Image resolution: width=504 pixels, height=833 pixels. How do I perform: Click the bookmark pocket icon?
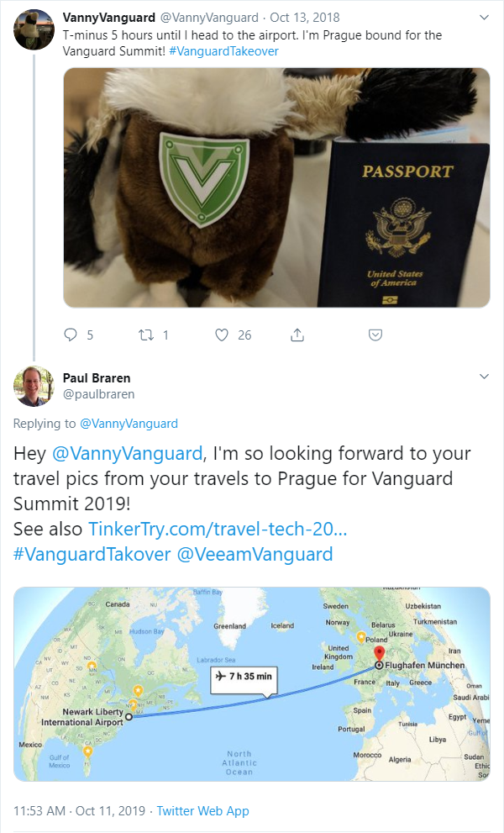(375, 335)
